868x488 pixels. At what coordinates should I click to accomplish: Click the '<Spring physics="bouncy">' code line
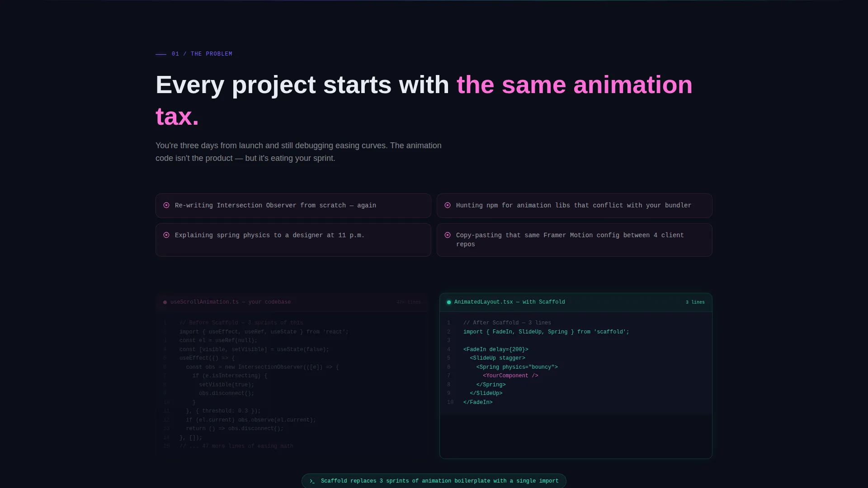517,367
